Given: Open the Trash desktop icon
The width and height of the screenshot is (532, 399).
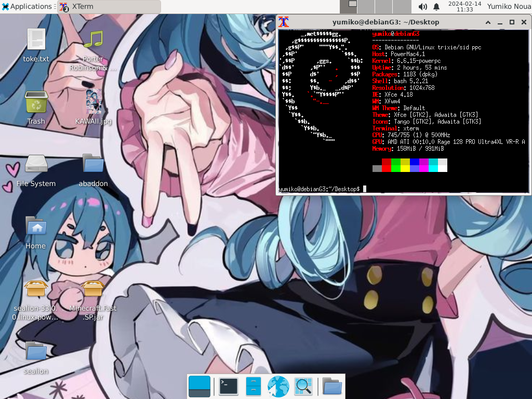Looking at the screenshot, I should (36, 102).
